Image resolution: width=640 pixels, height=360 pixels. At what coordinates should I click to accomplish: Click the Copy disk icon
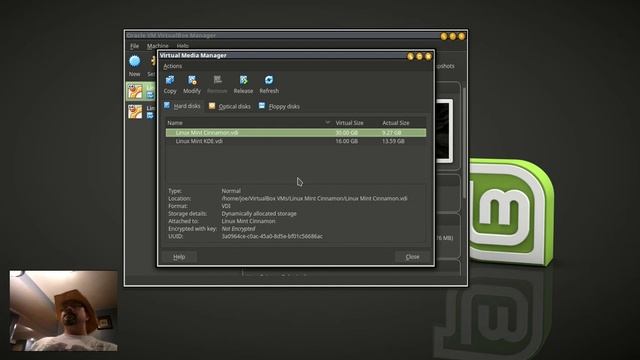pos(170,80)
